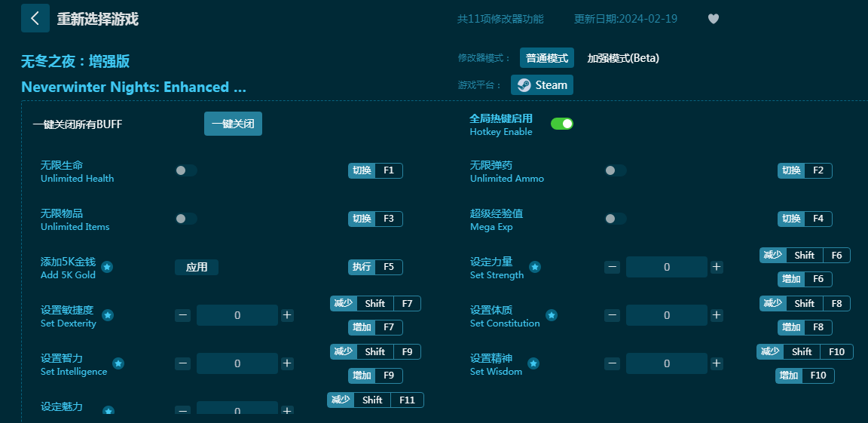The width and height of the screenshot is (868, 423).
Task: Click the Shift F9 减少 hotkey button
Action: [375, 351]
